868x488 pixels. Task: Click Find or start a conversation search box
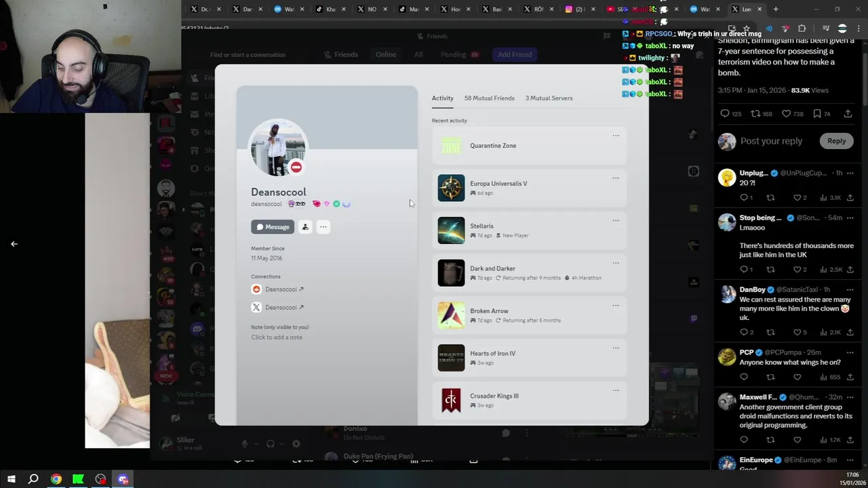[248, 55]
